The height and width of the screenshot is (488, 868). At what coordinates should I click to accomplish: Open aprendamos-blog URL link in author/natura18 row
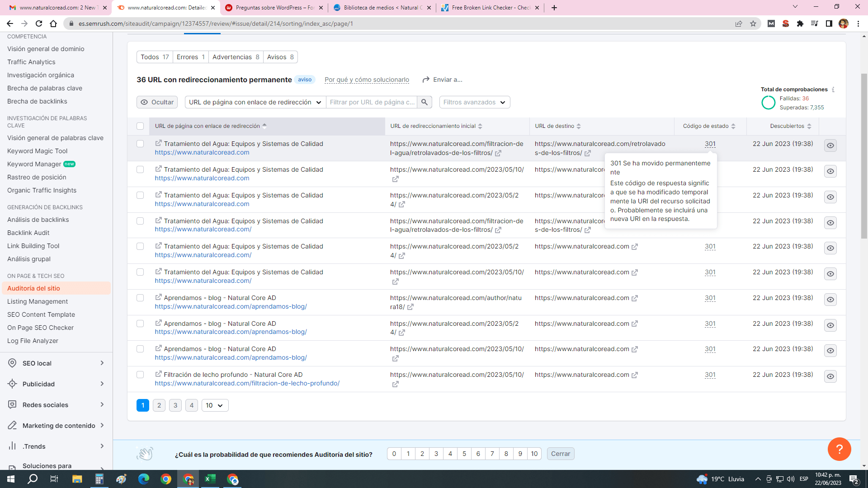click(x=231, y=306)
